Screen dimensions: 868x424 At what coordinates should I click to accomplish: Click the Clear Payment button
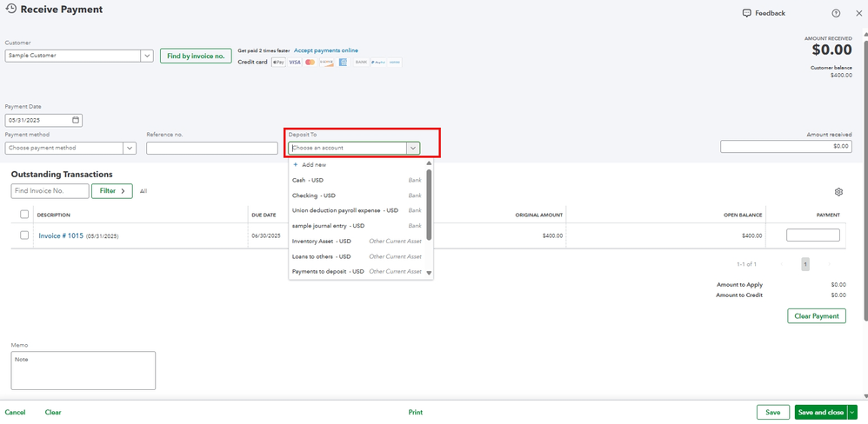click(817, 316)
